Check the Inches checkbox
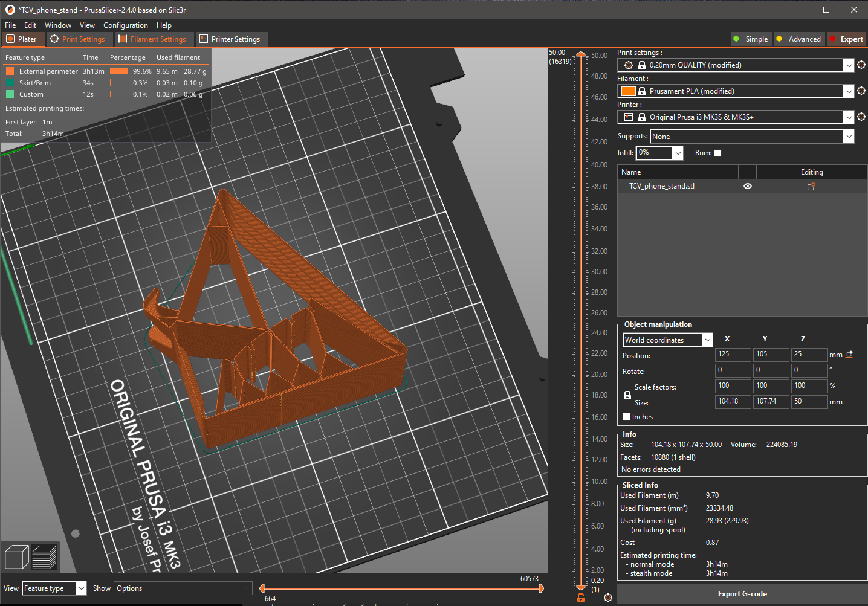The image size is (868, 606). click(x=627, y=417)
